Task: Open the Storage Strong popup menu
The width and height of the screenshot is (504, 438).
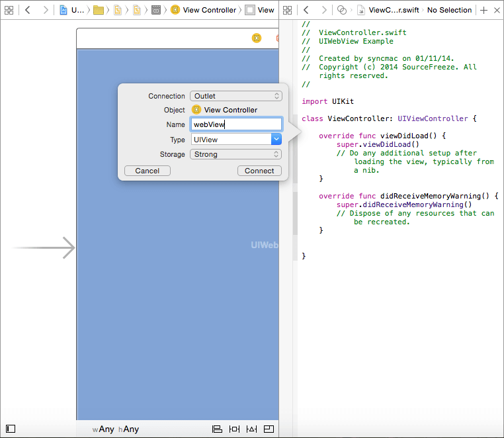Action: pos(236,154)
